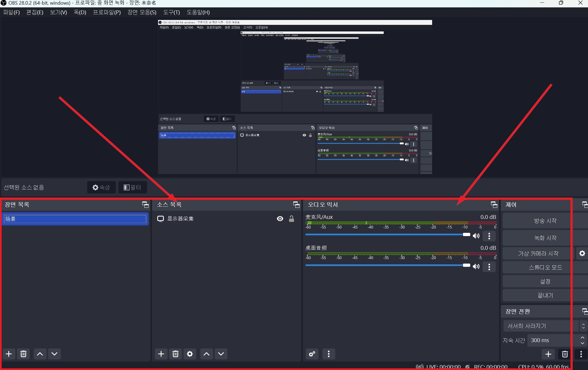Undock the Audio Mixer (오디오 믹서) panel

click(494, 204)
